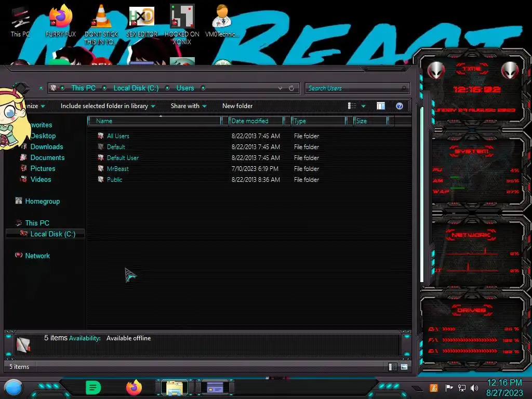Screen dimensions: 532x399
Task: Click the search magnifier icon
Action: (404, 88)
